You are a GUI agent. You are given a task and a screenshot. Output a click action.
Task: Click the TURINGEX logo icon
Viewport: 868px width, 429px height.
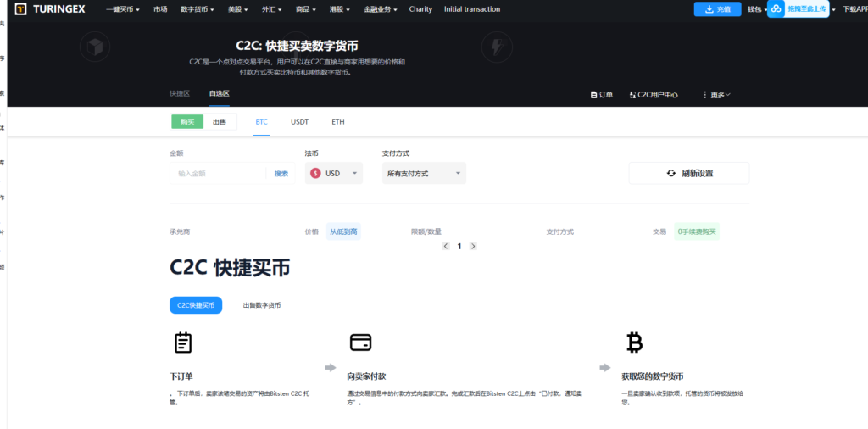[21, 8]
